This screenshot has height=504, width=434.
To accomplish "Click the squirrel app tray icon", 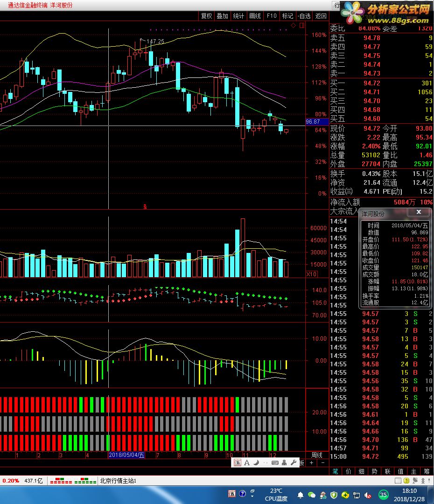I will (323, 495).
